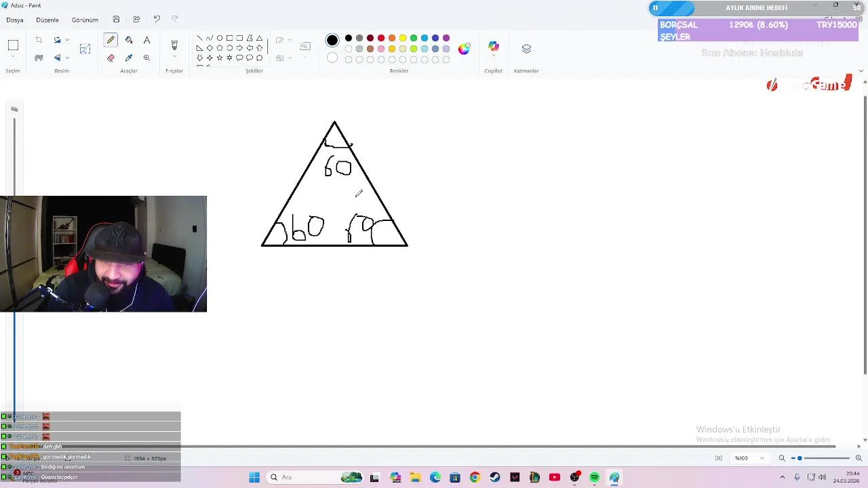Image resolution: width=868 pixels, height=488 pixels.
Task: Choose the Curve shape
Action: [209, 38]
